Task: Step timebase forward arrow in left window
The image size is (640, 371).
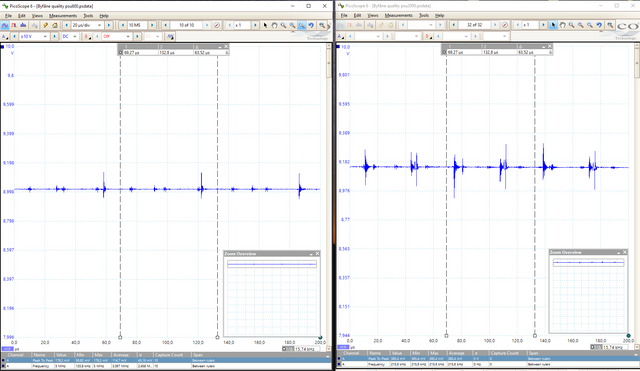Action: 109,25
